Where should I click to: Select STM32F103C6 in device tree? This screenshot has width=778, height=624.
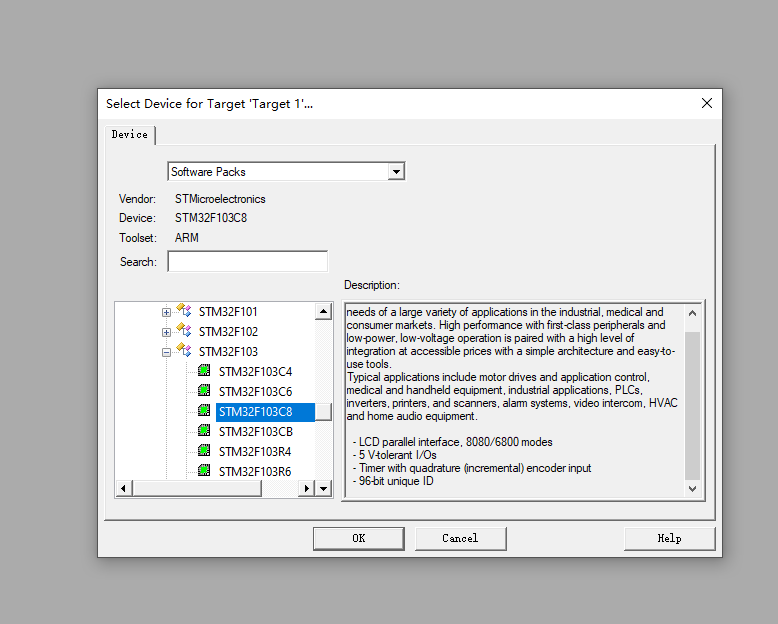click(x=256, y=392)
